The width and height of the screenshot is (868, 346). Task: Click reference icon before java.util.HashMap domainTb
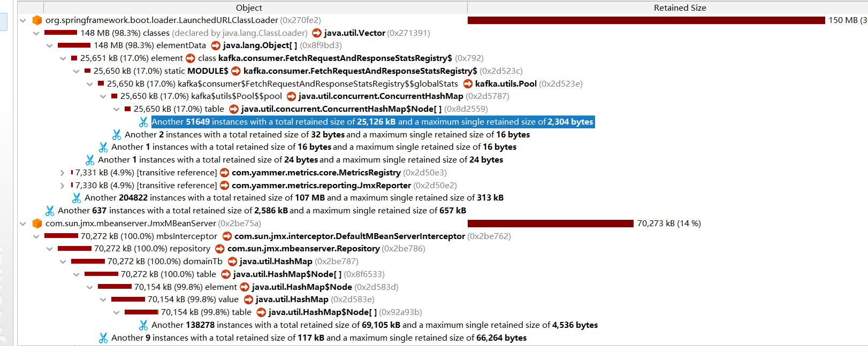pyautogui.click(x=232, y=262)
